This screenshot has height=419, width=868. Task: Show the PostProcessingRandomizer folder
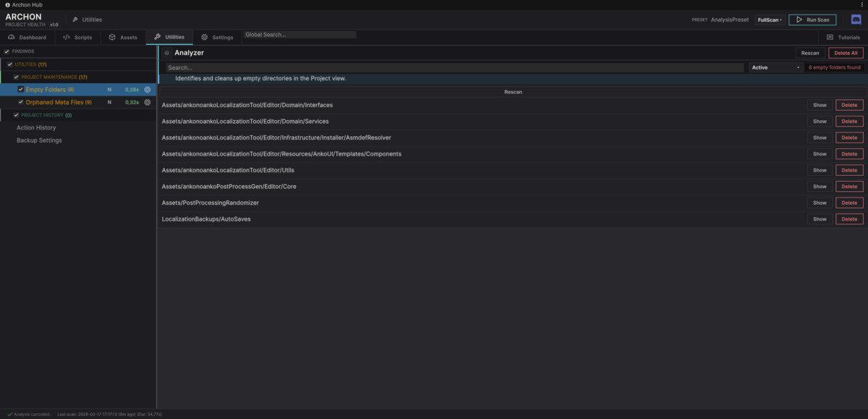coord(820,203)
